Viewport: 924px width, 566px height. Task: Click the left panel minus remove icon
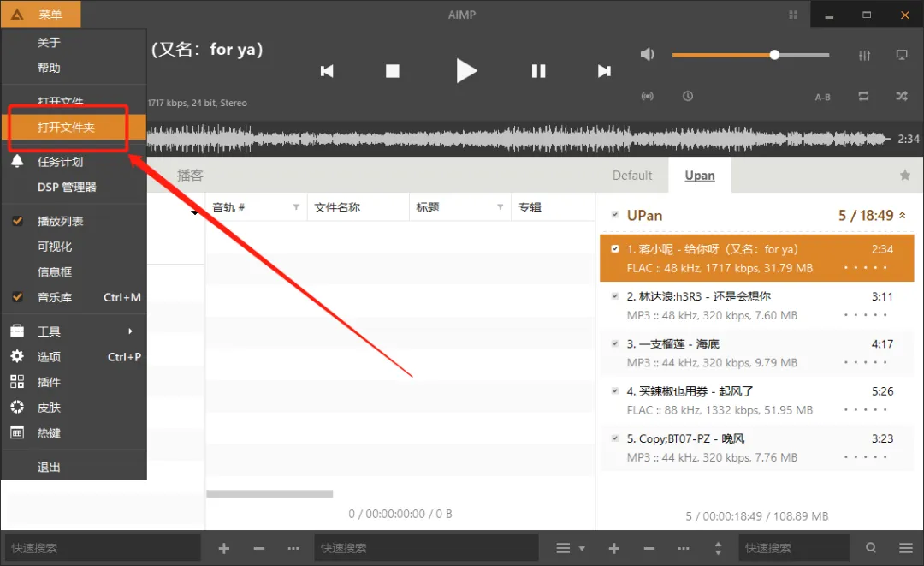pyautogui.click(x=258, y=548)
